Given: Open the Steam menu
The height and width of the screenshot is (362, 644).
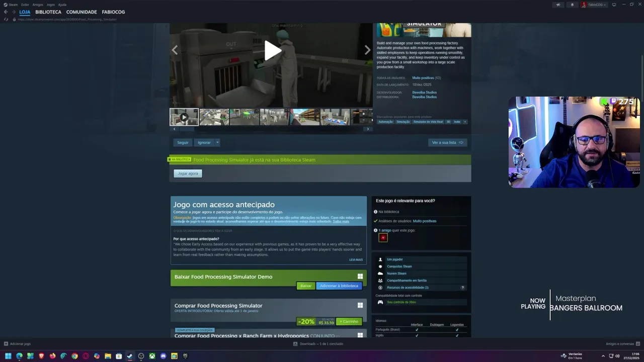Looking at the screenshot, I should (x=10, y=5).
